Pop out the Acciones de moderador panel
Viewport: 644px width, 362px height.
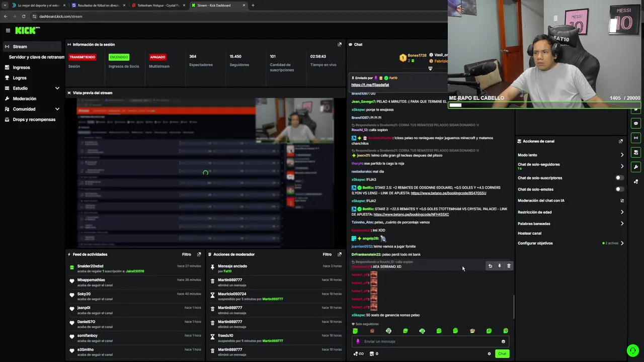340,254
